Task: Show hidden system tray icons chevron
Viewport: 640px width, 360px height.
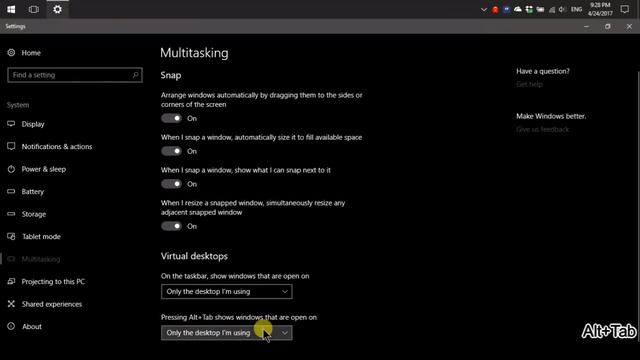Action: (x=484, y=9)
